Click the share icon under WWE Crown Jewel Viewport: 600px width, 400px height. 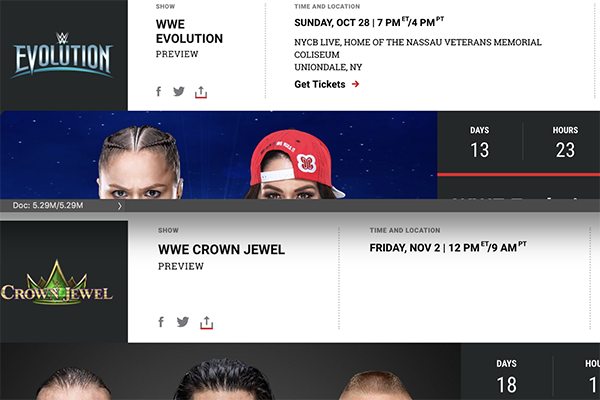tap(207, 323)
